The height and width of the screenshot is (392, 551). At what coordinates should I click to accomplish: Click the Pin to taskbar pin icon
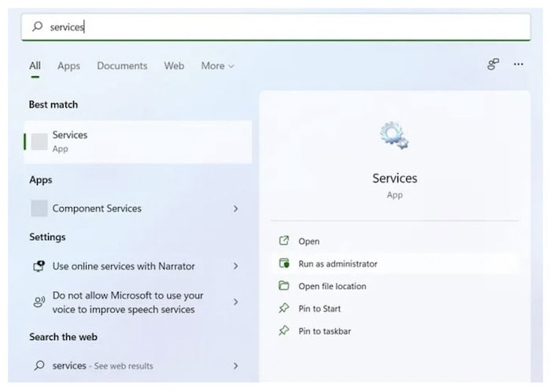(x=284, y=331)
